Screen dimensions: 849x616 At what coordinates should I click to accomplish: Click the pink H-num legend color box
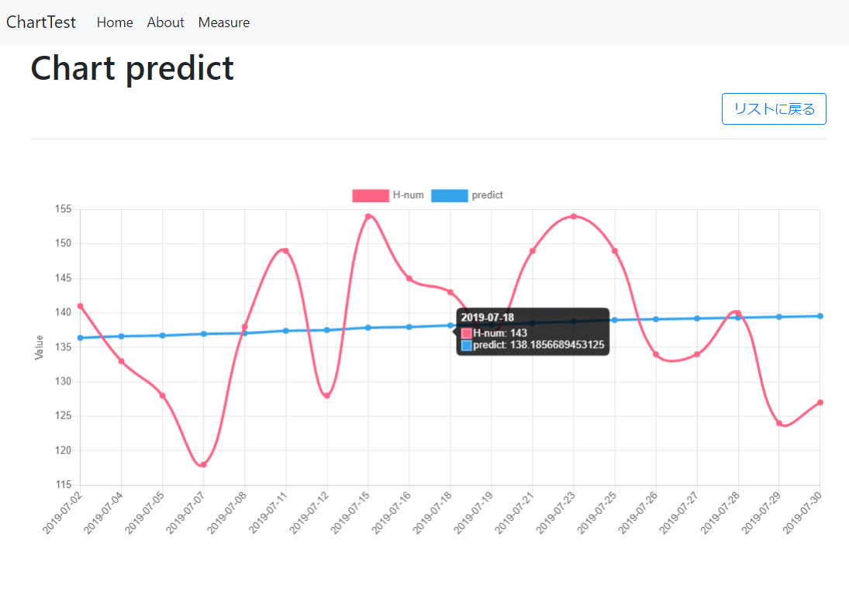click(370, 195)
